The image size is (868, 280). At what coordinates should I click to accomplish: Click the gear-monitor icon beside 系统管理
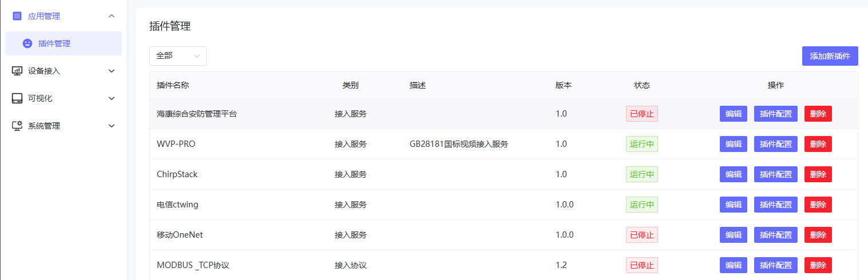[x=17, y=126]
